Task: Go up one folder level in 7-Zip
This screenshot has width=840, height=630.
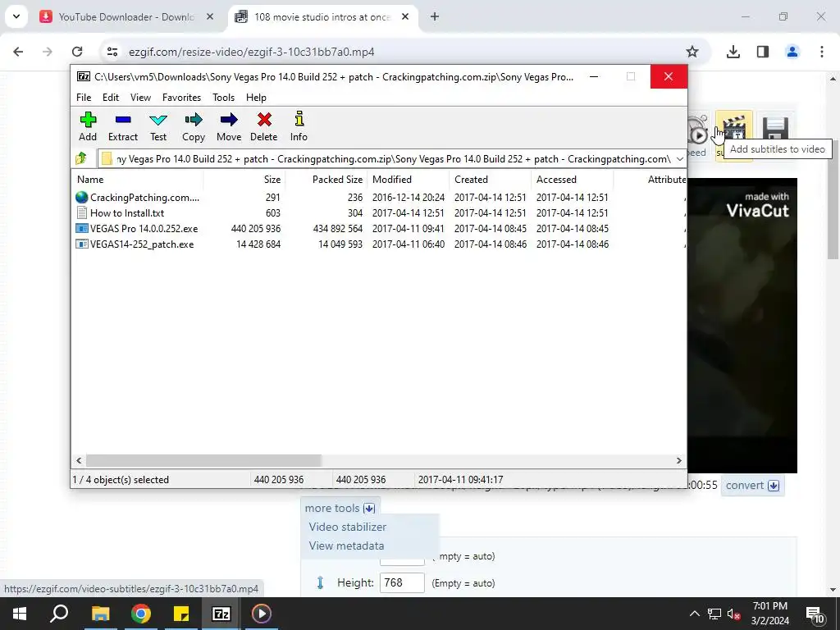Action: pos(81,158)
